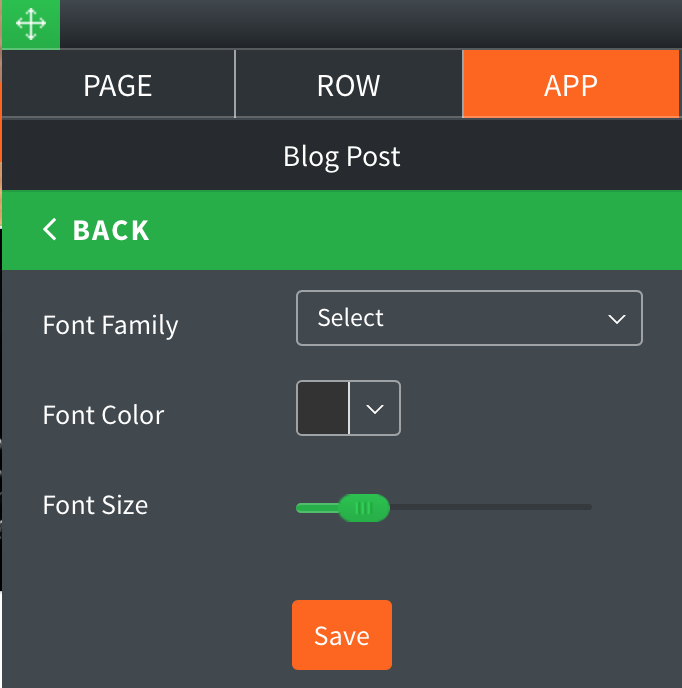Click the dark Font Color swatch

(323, 408)
